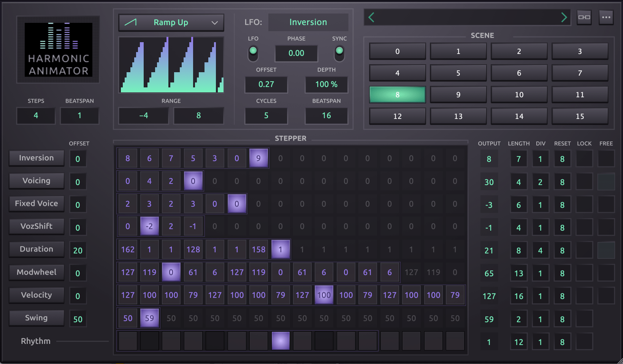Select scene 13

(458, 116)
